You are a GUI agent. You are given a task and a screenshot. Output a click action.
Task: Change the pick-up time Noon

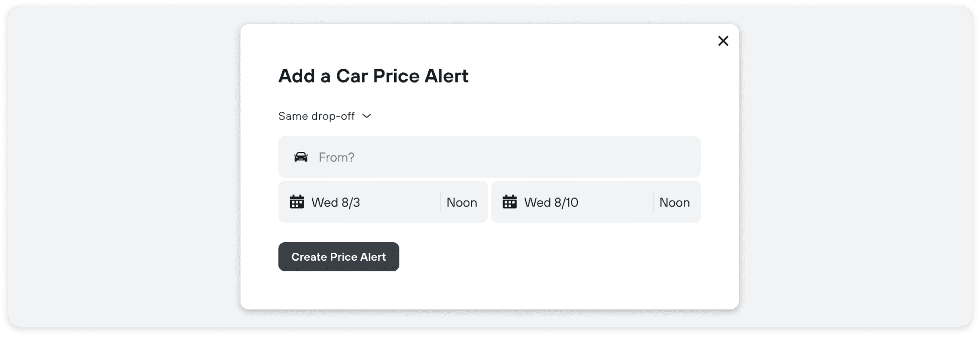point(462,202)
